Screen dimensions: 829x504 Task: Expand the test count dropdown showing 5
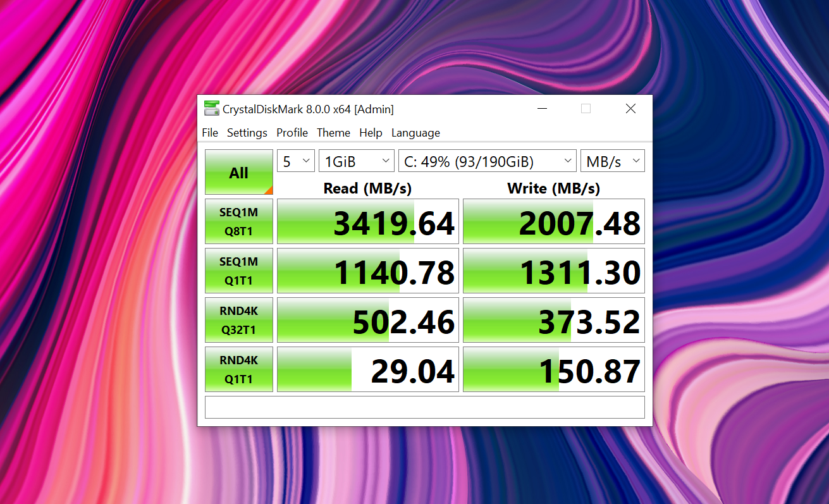pos(296,161)
